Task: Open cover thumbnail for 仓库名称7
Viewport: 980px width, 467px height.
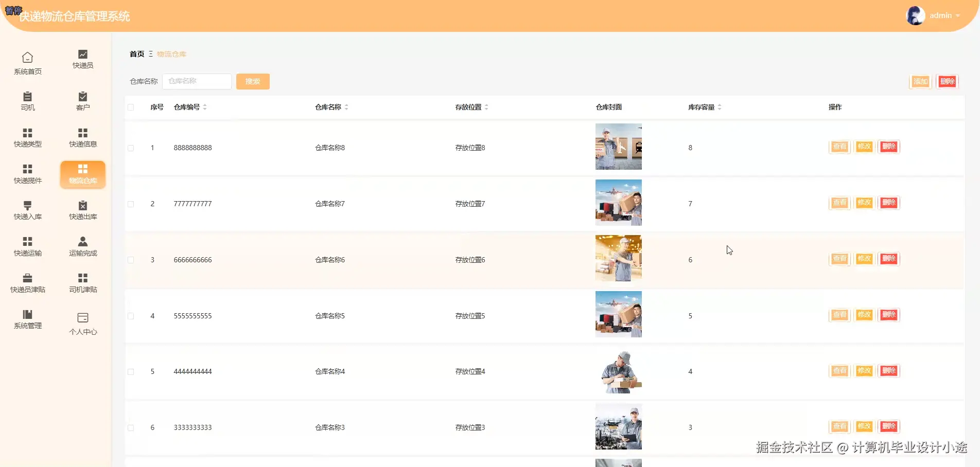Action: [619, 203]
